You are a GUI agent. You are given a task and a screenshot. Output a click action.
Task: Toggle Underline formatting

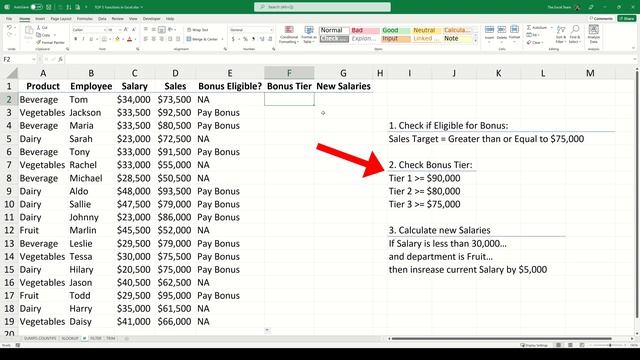pos(91,39)
